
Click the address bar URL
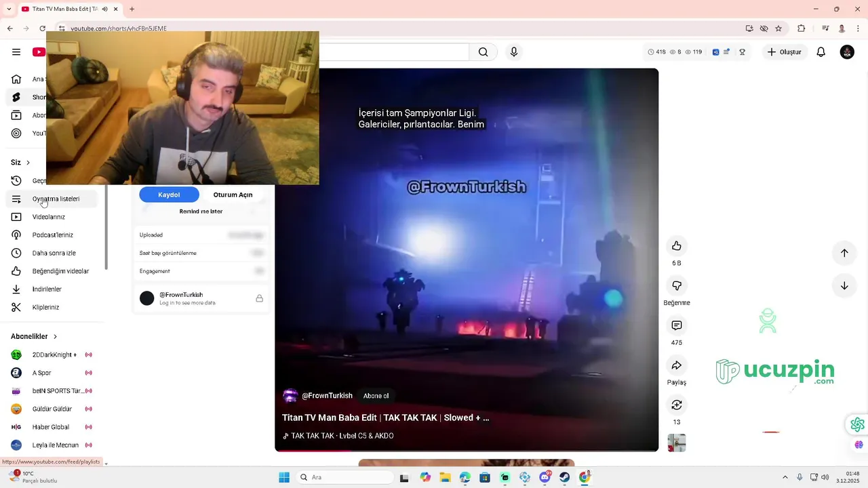119,28
